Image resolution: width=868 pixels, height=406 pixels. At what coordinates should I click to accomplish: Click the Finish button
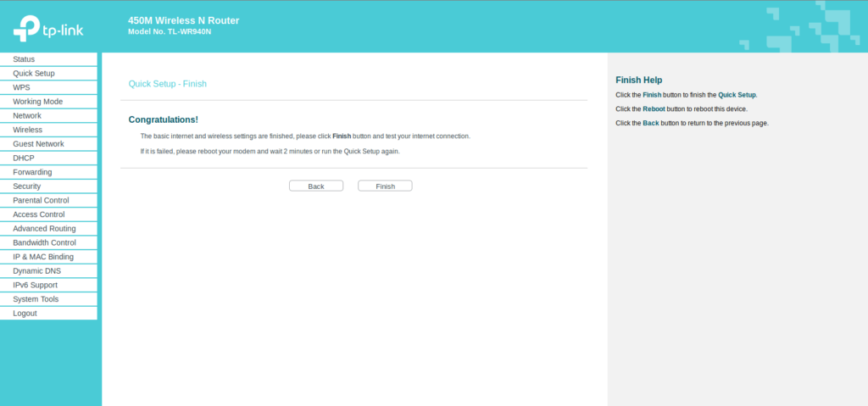(385, 186)
